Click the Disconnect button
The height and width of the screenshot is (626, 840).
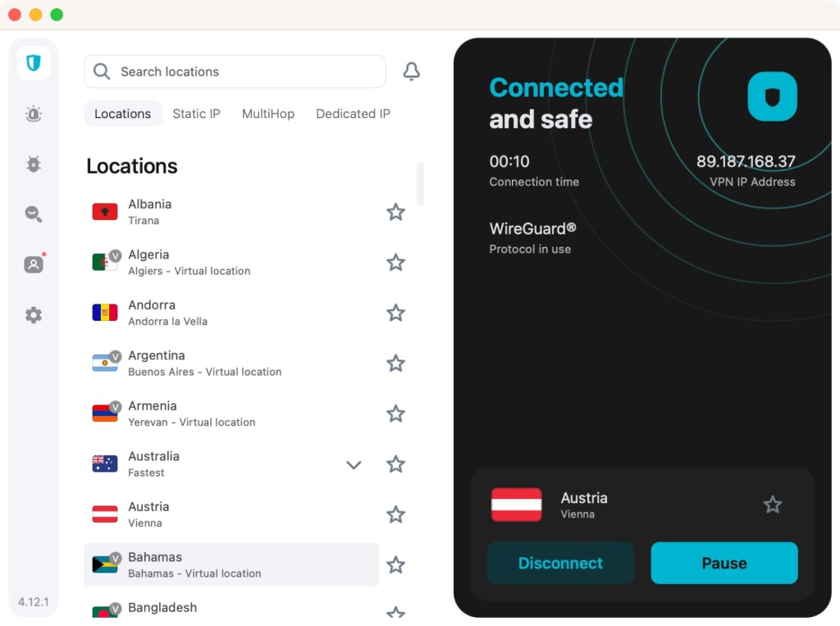[560, 563]
